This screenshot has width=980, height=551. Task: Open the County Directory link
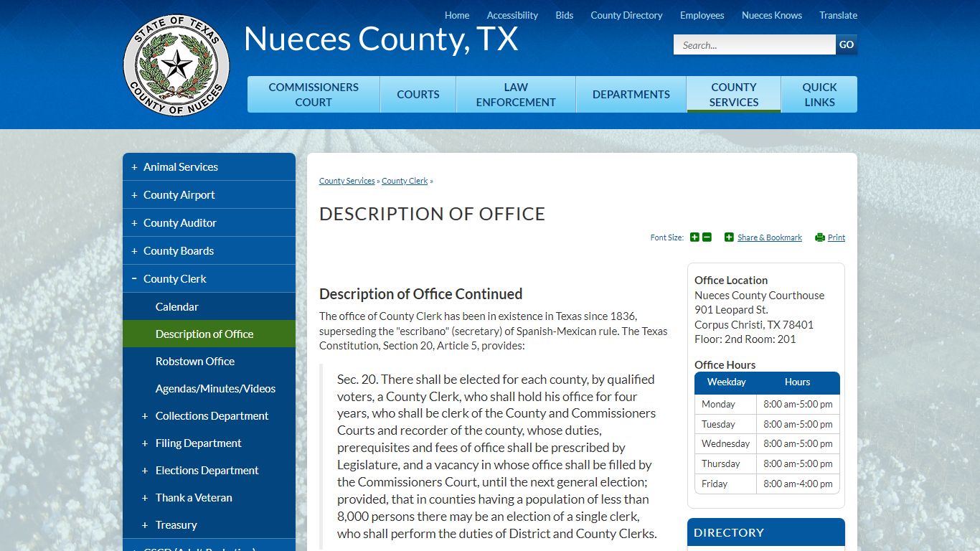click(x=626, y=15)
